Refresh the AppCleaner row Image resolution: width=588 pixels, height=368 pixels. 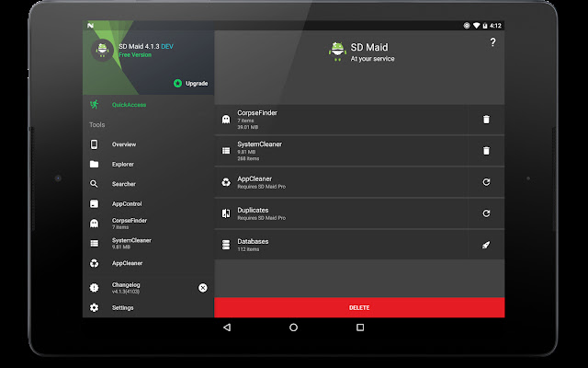pyautogui.click(x=486, y=182)
